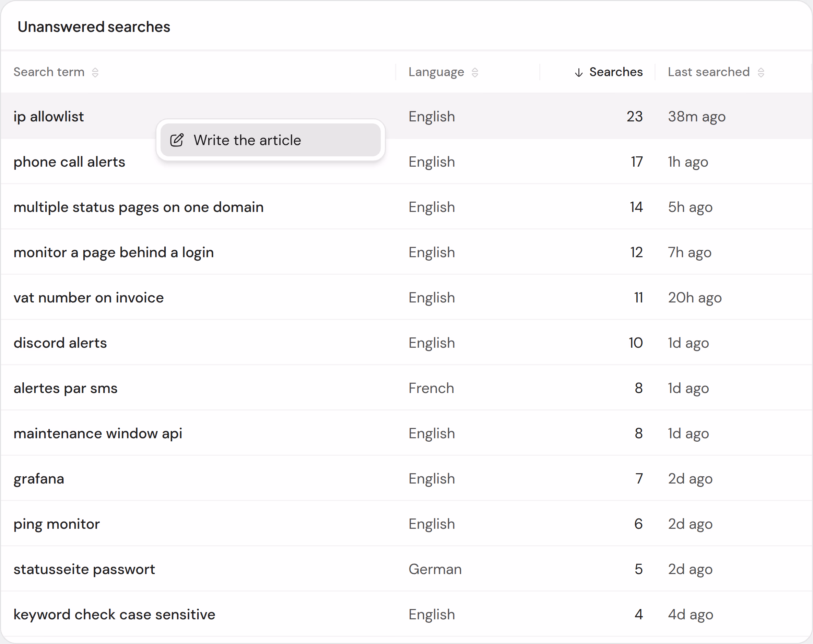The image size is (813, 644).
Task: Click the Language column sort arrows
Action: 475,72
